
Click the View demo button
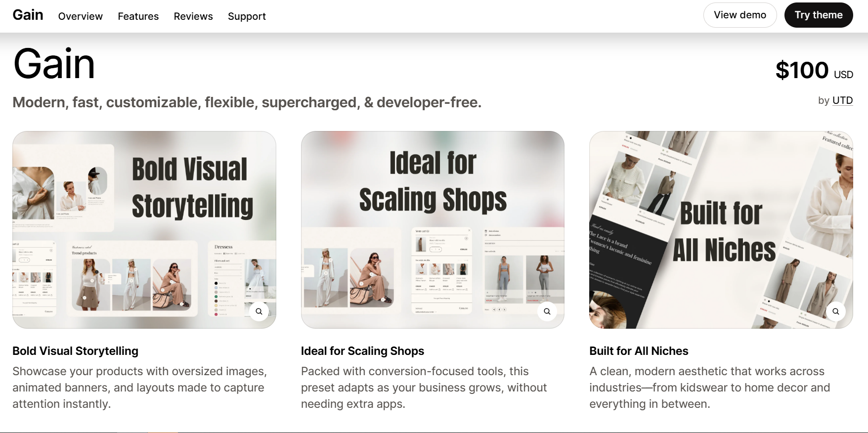(x=740, y=15)
